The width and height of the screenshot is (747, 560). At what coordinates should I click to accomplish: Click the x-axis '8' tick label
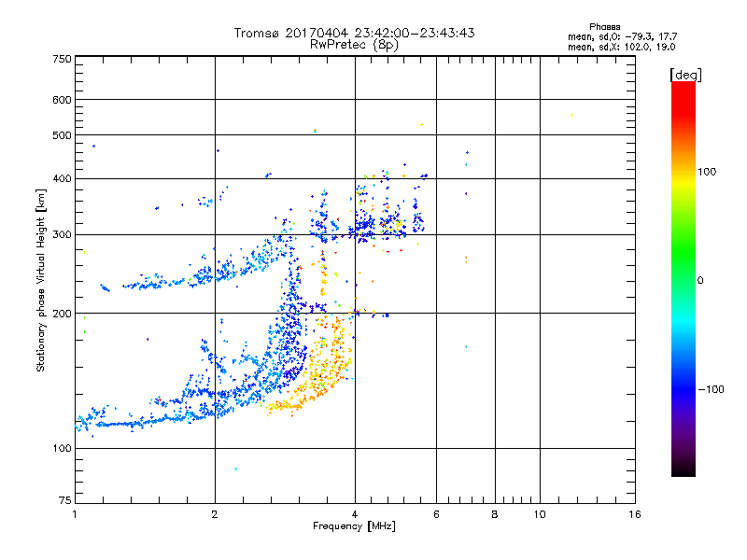(495, 514)
